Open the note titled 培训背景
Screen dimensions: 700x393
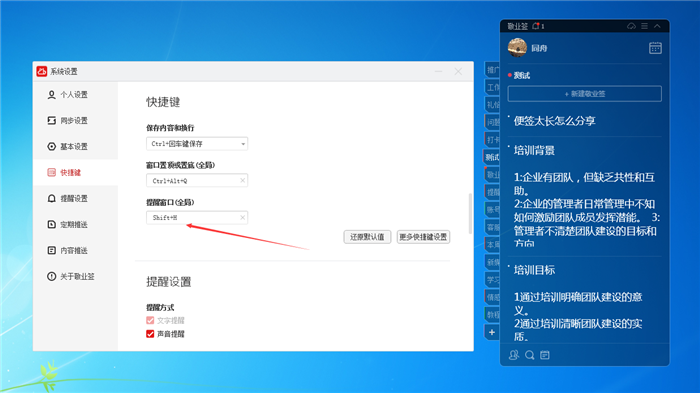(534, 151)
